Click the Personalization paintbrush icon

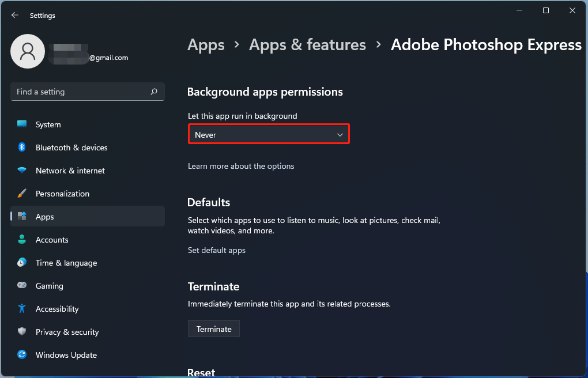22,194
